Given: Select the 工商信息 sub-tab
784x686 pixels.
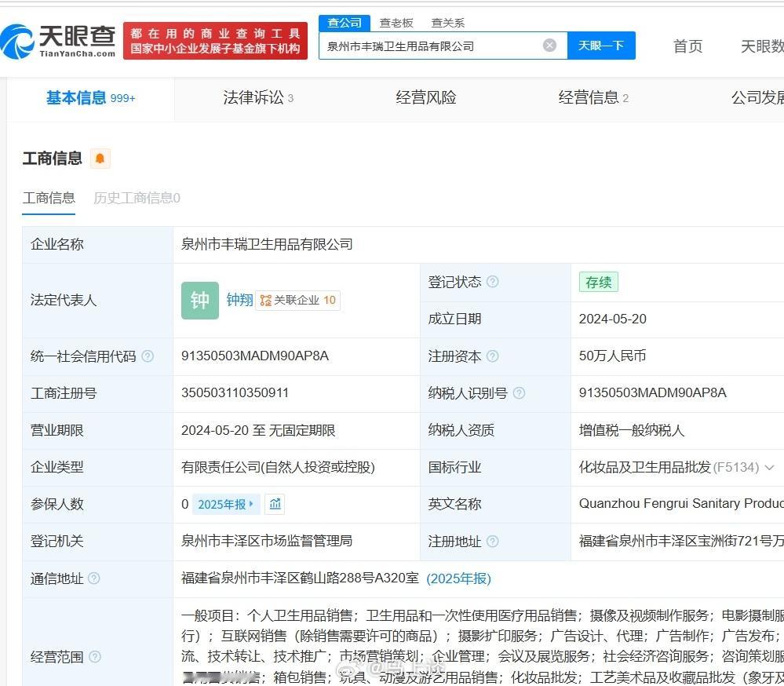Looking at the screenshot, I should (49, 198).
